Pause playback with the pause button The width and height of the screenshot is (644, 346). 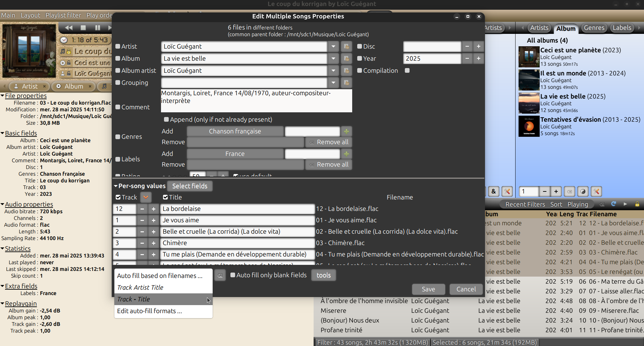(97, 28)
